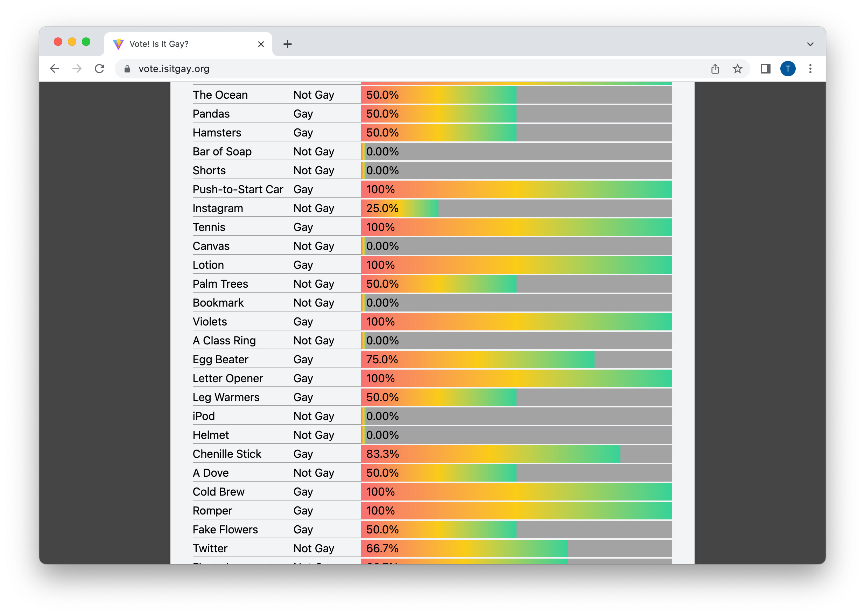Click the Push-to-Start Car 100% bar
This screenshot has width=865, height=616.
pos(516,189)
